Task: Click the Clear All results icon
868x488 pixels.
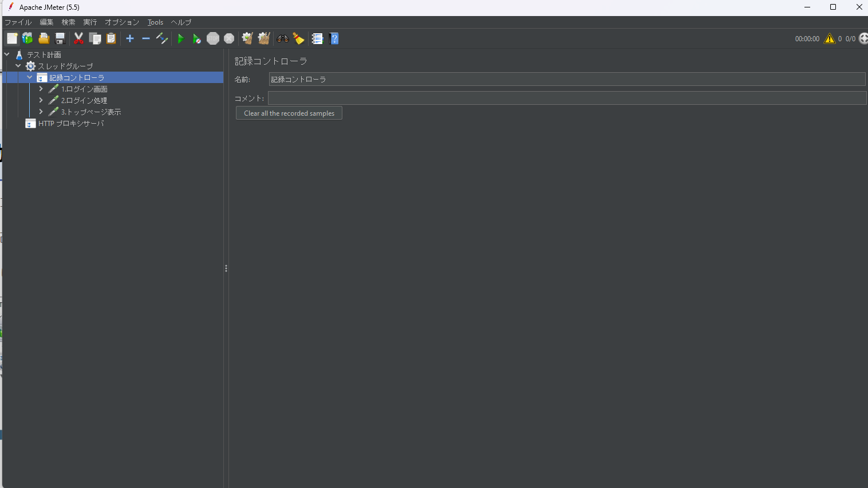Action: point(263,38)
